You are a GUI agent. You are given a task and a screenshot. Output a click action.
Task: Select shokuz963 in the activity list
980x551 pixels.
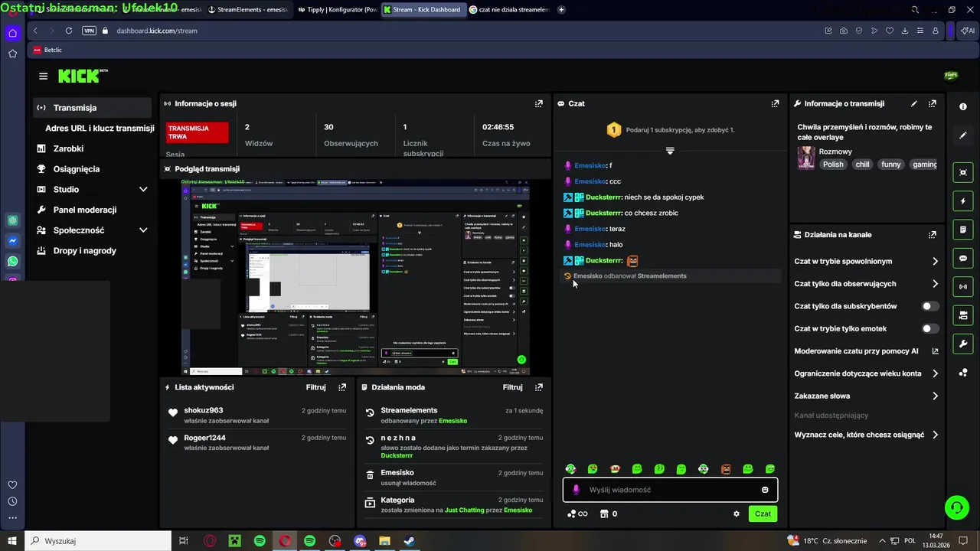click(x=204, y=410)
